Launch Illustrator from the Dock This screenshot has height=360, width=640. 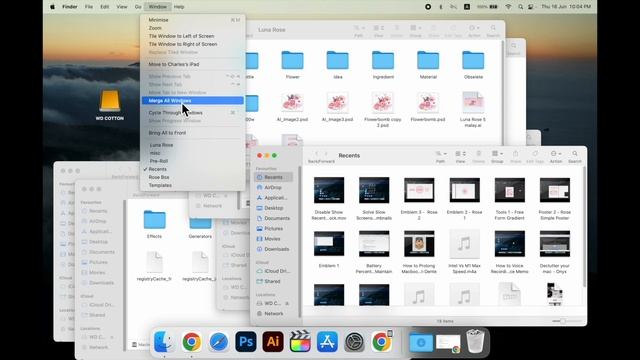tap(273, 341)
